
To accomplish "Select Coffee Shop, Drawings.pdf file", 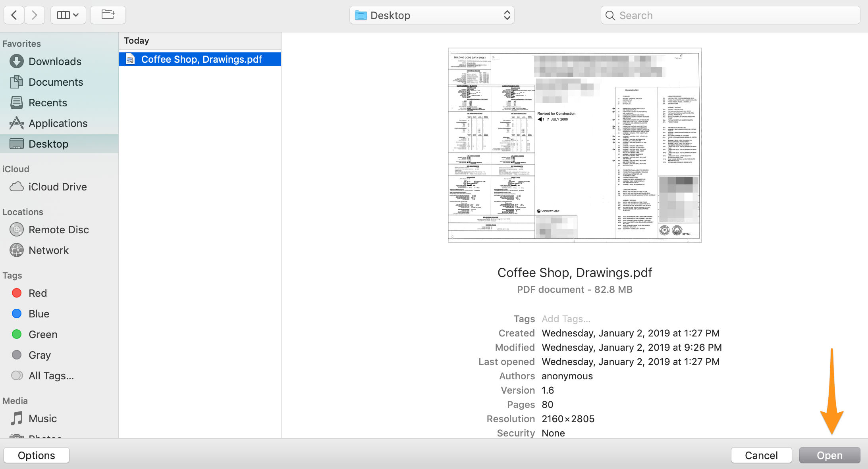I will click(x=201, y=59).
